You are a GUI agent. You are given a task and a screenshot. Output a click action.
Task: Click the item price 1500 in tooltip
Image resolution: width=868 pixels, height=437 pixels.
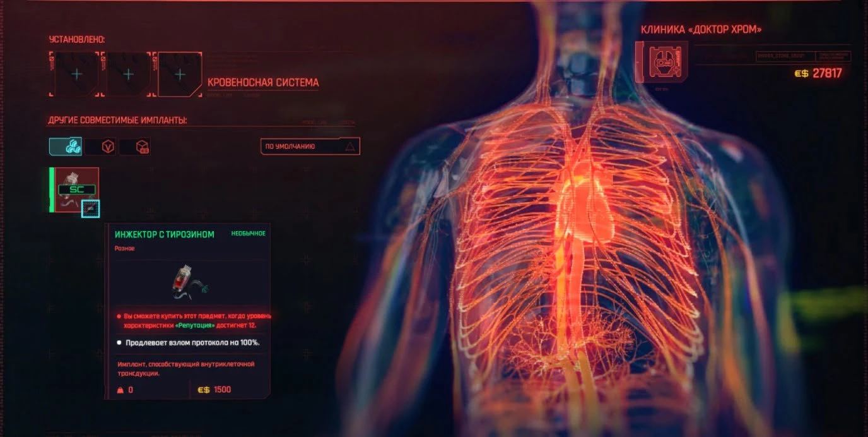(222, 390)
